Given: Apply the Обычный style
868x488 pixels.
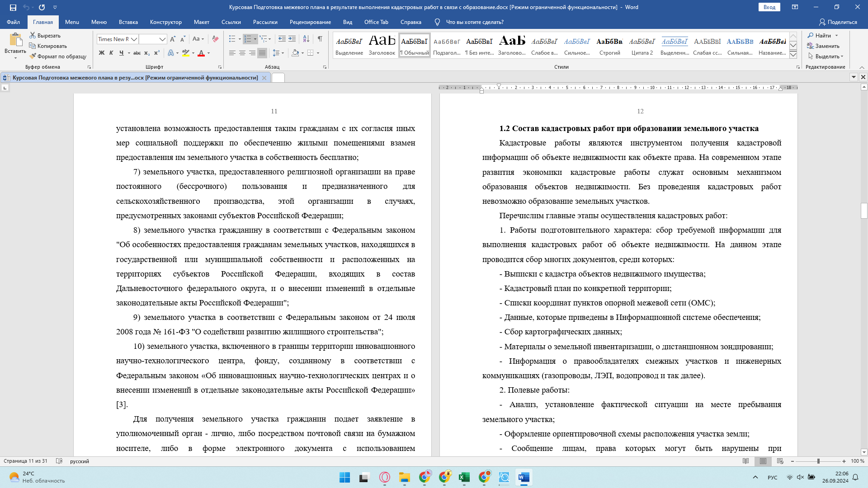Looking at the screenshot, I should click(x=415, y=45).
